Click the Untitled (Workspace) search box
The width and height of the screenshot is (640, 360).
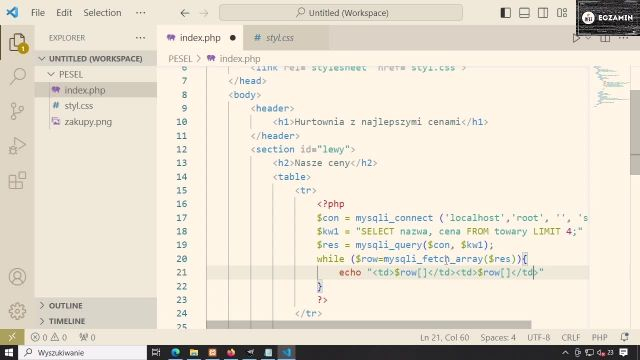click(341, 13)
